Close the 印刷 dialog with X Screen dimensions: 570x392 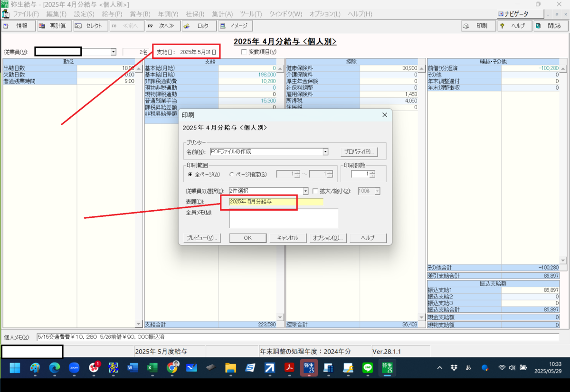pyautogui.click(x=385, y=115)
